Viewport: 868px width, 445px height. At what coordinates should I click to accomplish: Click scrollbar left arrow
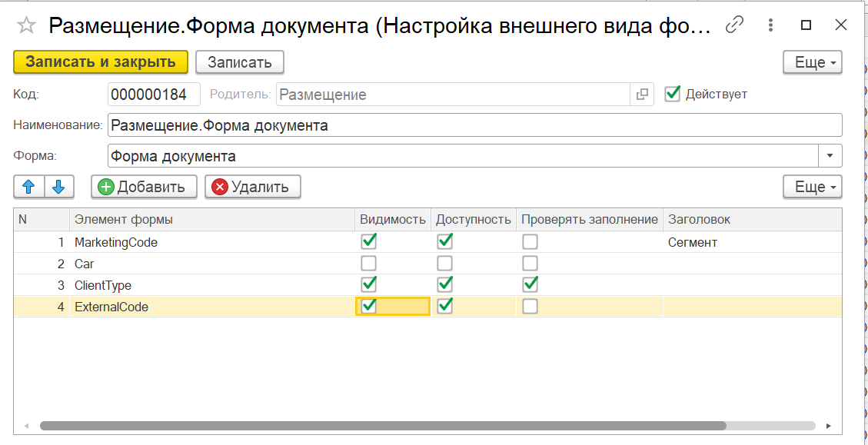[x=26, y=426]
